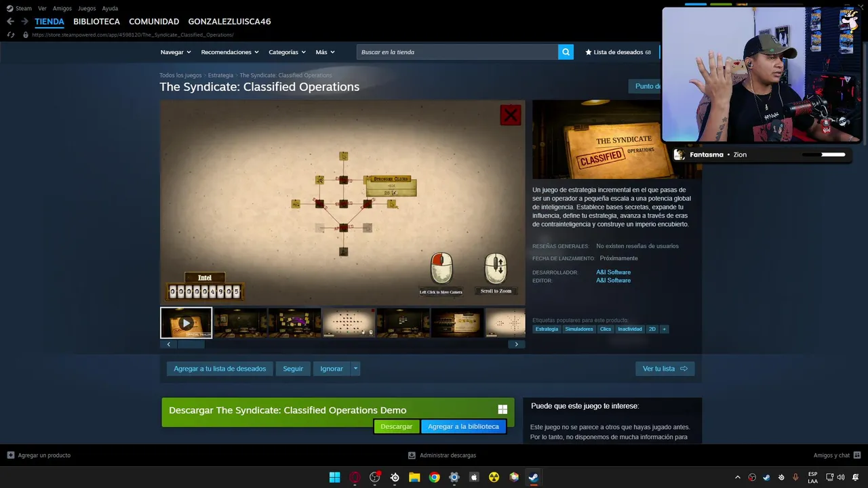Click the Ignorar button
This screenshot has height=488, width=868.
(332, 369)
